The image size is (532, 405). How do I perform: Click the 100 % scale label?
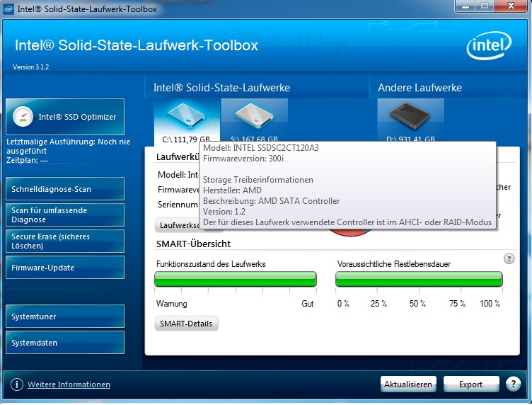pos(490,304)
